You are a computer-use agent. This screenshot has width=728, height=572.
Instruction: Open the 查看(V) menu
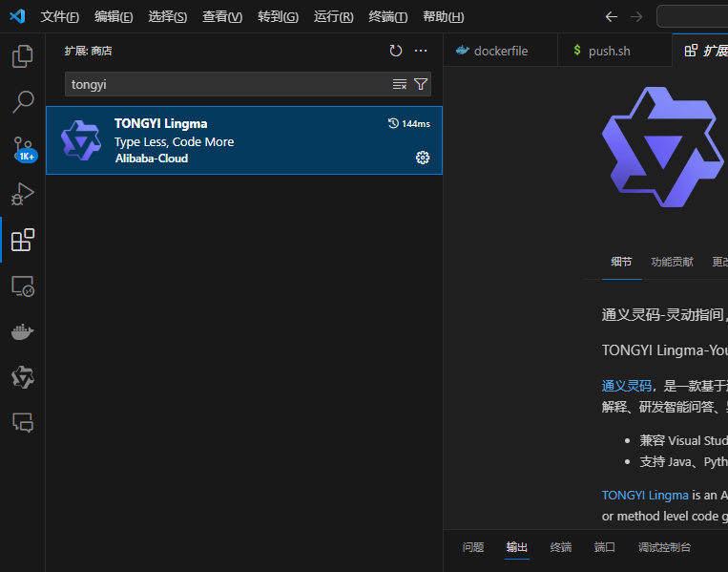(222, 17)
